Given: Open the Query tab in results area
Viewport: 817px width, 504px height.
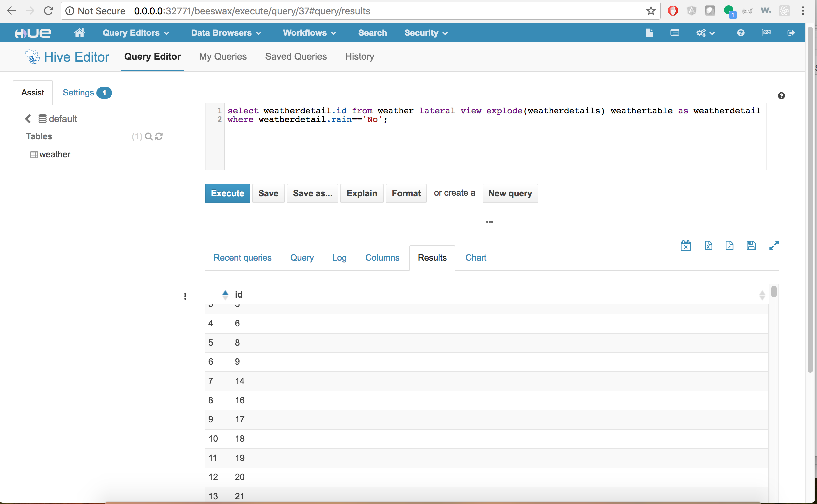Looking at the screenshot, I should [x=302, y=258].
